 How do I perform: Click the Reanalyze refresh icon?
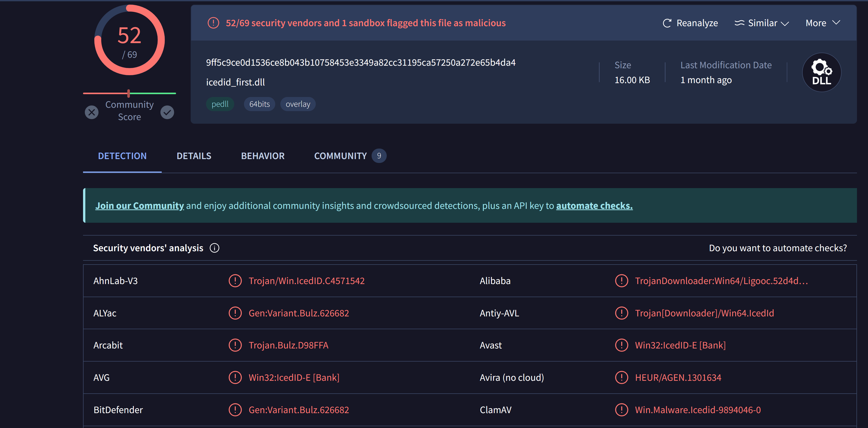pos(667,23)
